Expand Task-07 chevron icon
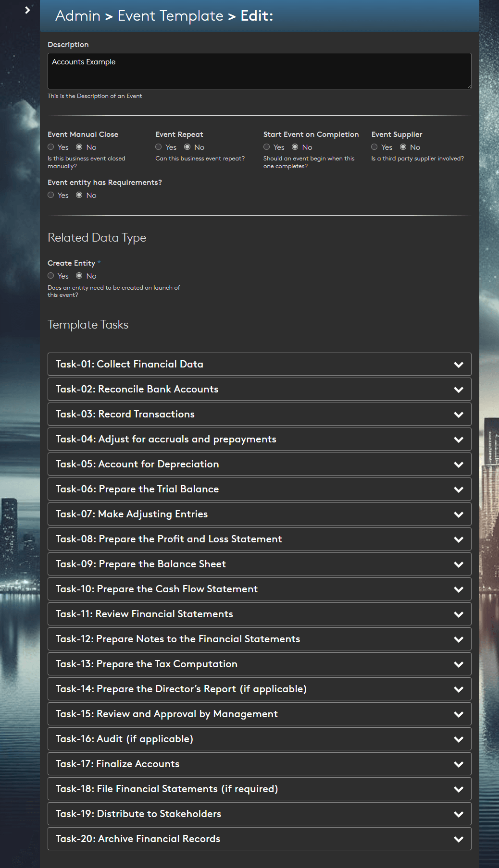 coord(459,514)
